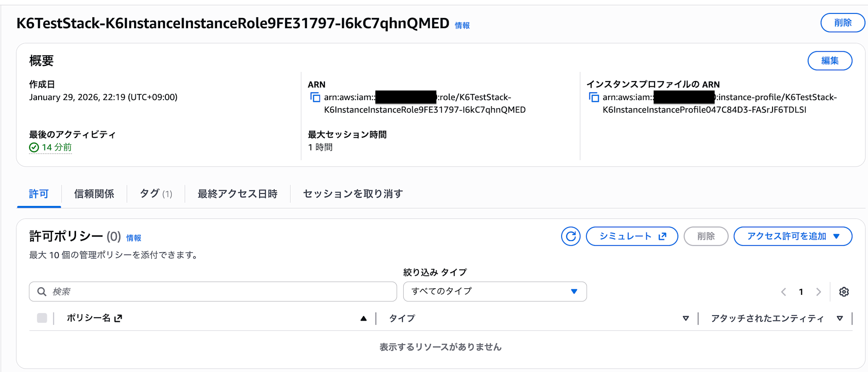Sort by type column arrow

(686, 319)
